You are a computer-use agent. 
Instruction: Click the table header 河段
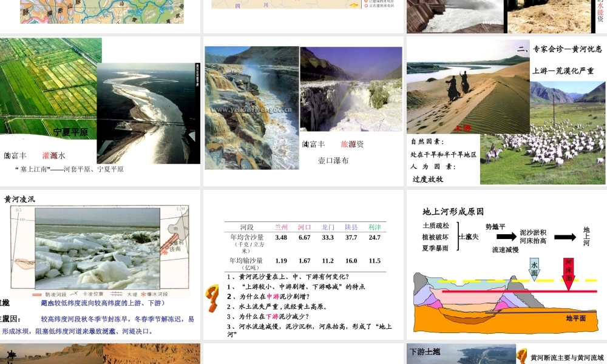tap(246, 227)
